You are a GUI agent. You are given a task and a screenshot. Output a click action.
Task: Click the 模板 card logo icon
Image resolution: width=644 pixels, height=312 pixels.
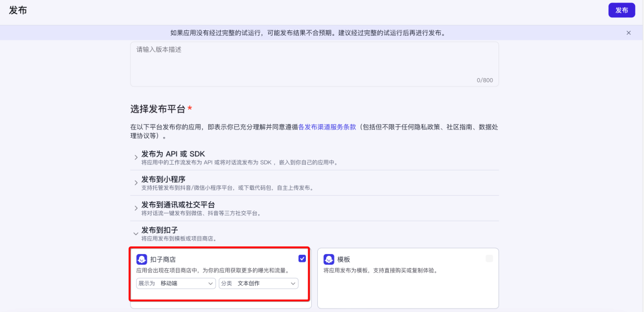pos(329,259)
